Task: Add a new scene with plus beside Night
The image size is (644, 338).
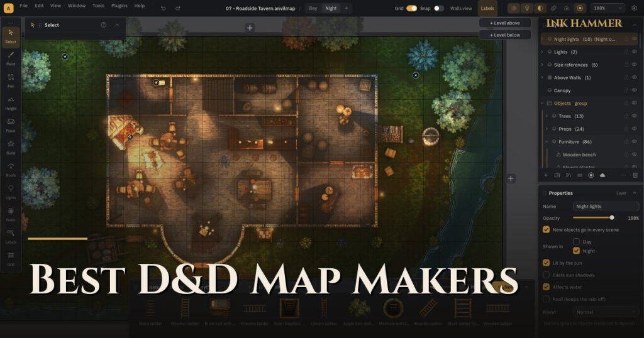Action: point(347,8)
